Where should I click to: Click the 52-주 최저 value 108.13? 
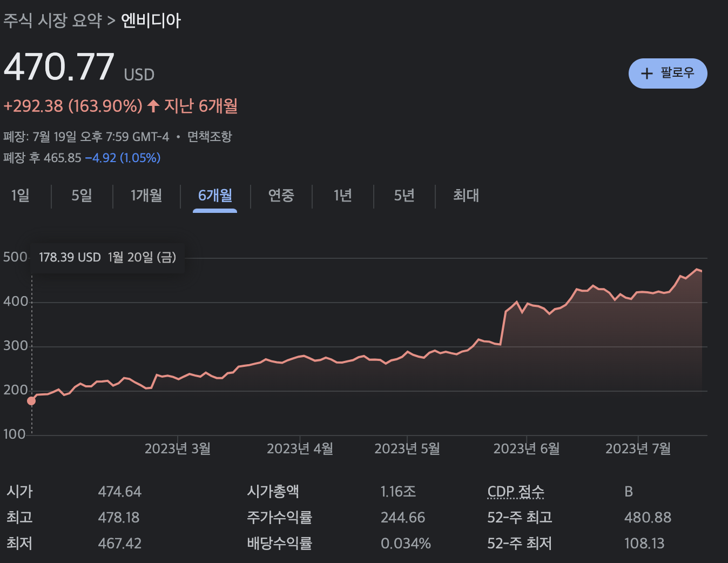pyautogui.click(x=644, y=544)
